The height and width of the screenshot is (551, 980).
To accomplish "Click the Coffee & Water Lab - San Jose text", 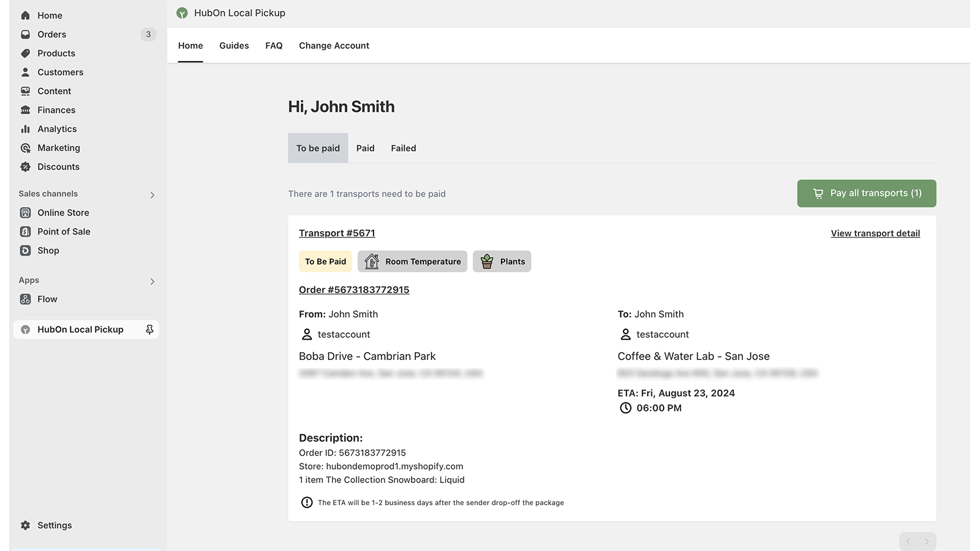I will [693, 356].
